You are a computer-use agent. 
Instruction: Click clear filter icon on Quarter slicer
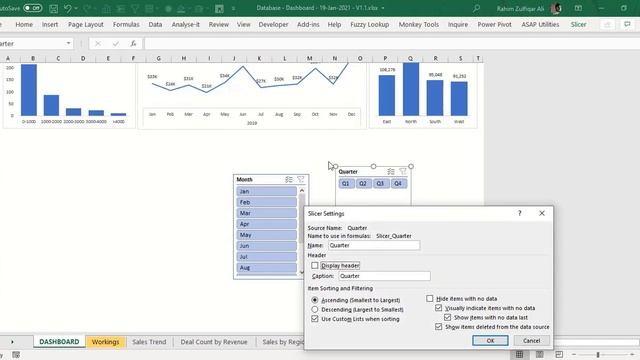coord(403,171)
